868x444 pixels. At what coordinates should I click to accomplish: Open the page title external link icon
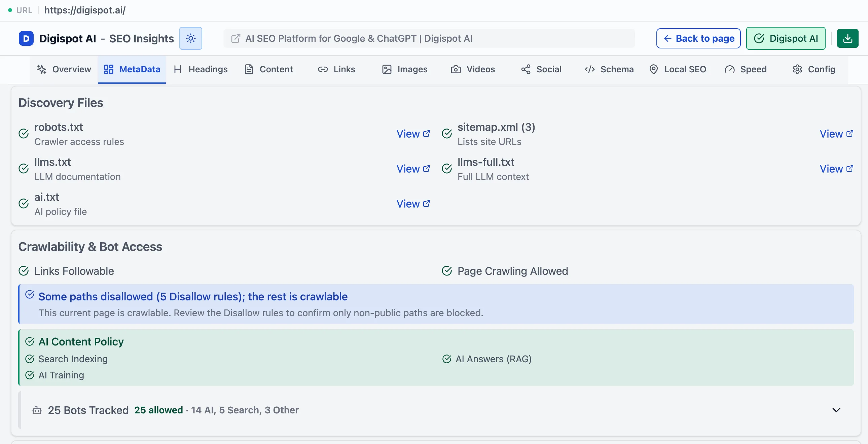click(x=236, y=38)
